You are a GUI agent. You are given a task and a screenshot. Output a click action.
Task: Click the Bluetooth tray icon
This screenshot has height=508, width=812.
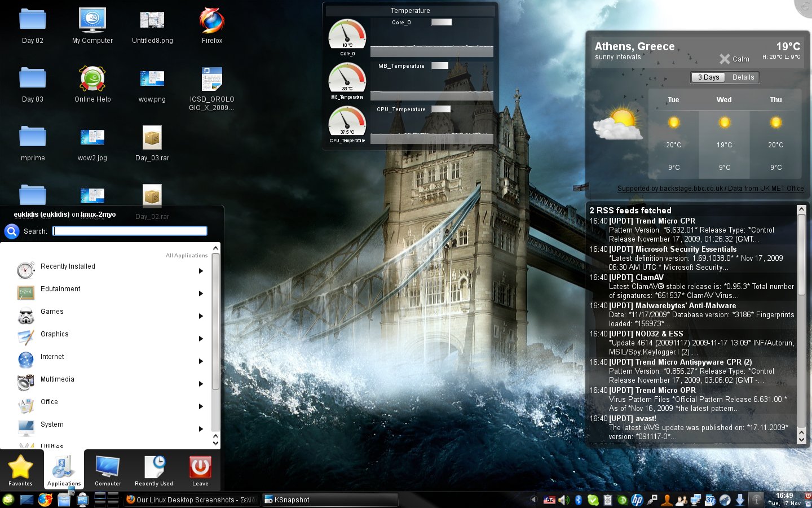coord(579,500)
